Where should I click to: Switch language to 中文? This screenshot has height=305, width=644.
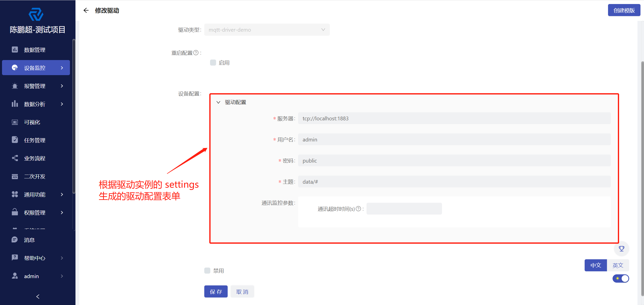tap(596, 265)
